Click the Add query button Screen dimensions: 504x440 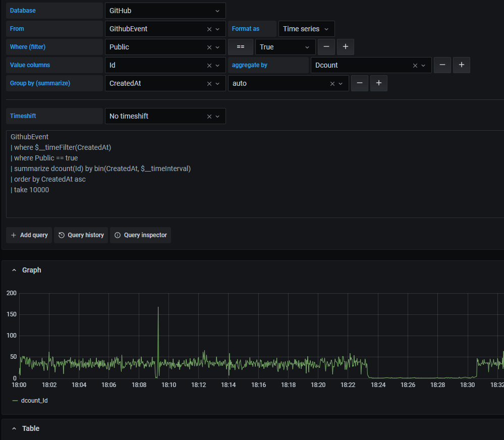click(x=29, y=235)
